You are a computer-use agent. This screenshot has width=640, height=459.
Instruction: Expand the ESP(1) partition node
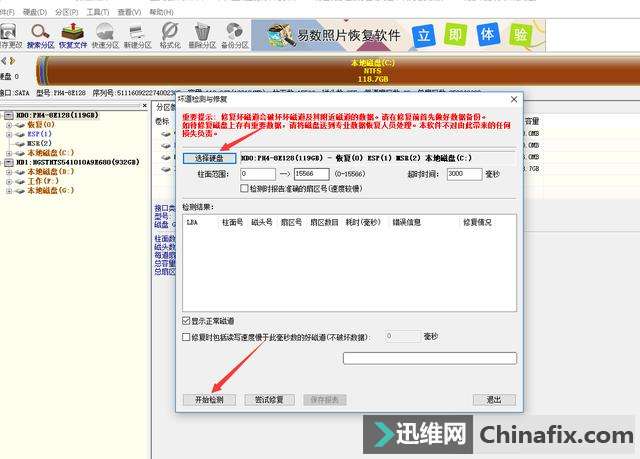coord(9,134)
